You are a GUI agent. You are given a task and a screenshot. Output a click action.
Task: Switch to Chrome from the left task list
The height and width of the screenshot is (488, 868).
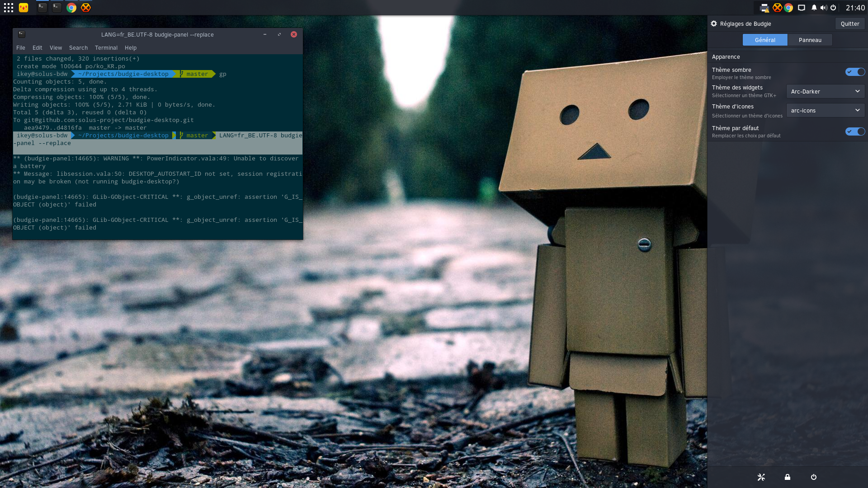(71, 8)
